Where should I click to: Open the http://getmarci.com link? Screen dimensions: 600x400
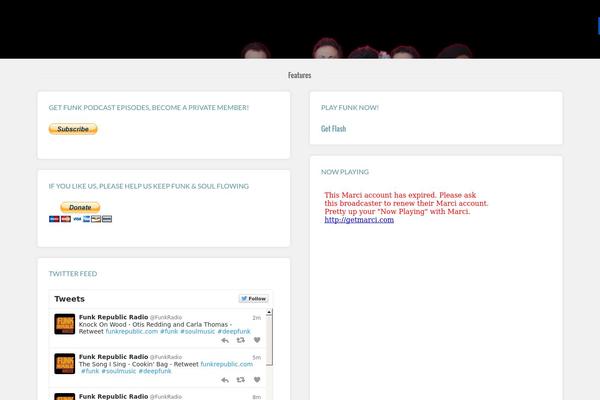(x=359, y=220)
